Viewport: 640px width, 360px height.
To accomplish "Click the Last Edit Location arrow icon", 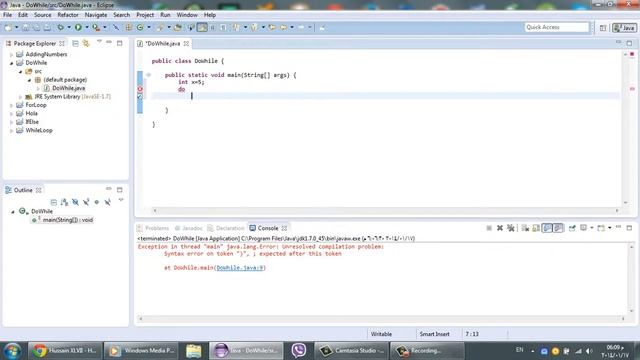I will [272, 27].
